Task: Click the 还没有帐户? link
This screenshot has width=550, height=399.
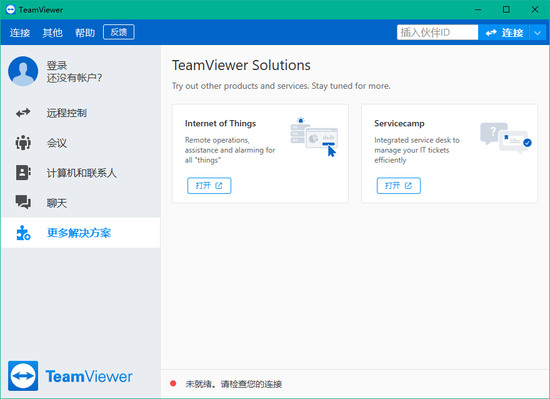Action: pos(74,77)
